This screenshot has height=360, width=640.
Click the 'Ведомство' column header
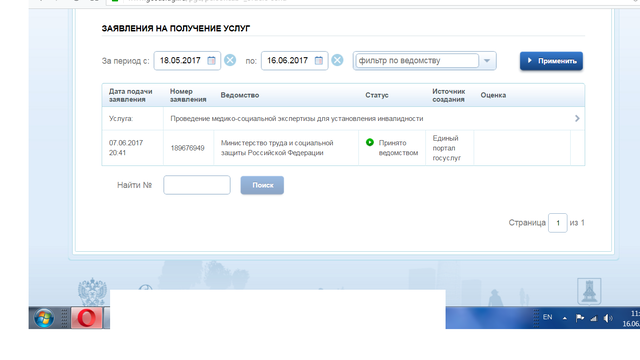240,95
